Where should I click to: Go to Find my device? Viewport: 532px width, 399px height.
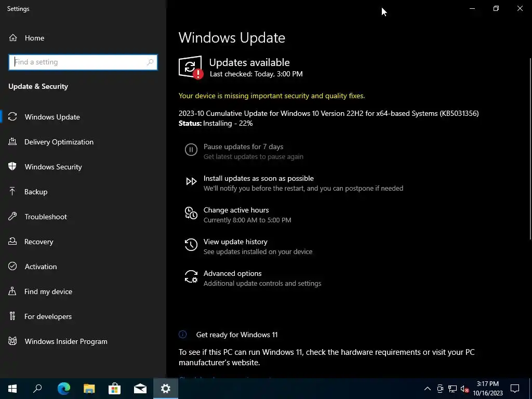pyautogui.click(x=83, y=291)
